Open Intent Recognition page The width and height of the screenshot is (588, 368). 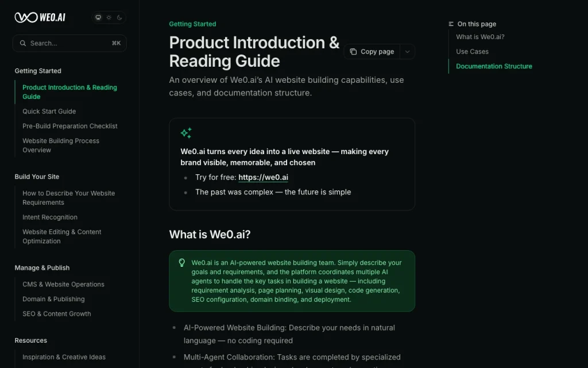point(50,217)
